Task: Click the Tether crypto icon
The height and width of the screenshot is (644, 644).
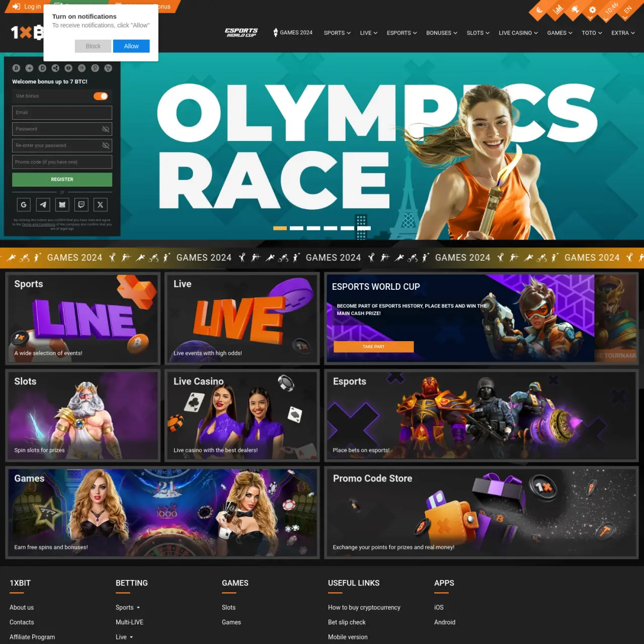Action: [68, 68]
